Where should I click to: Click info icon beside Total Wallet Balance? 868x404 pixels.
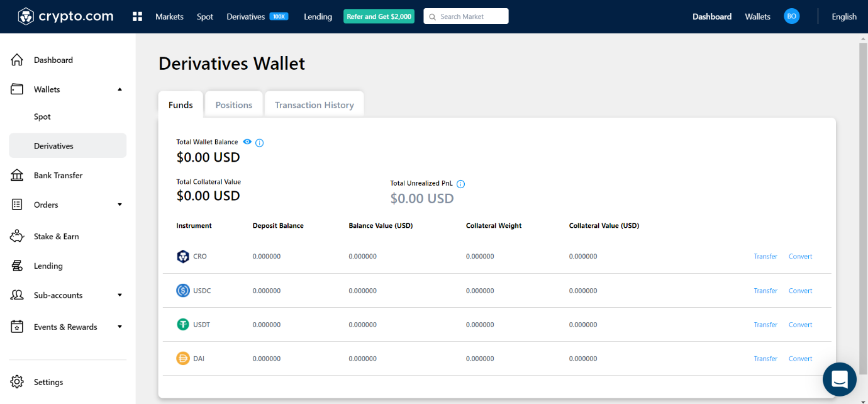[260, 143]
